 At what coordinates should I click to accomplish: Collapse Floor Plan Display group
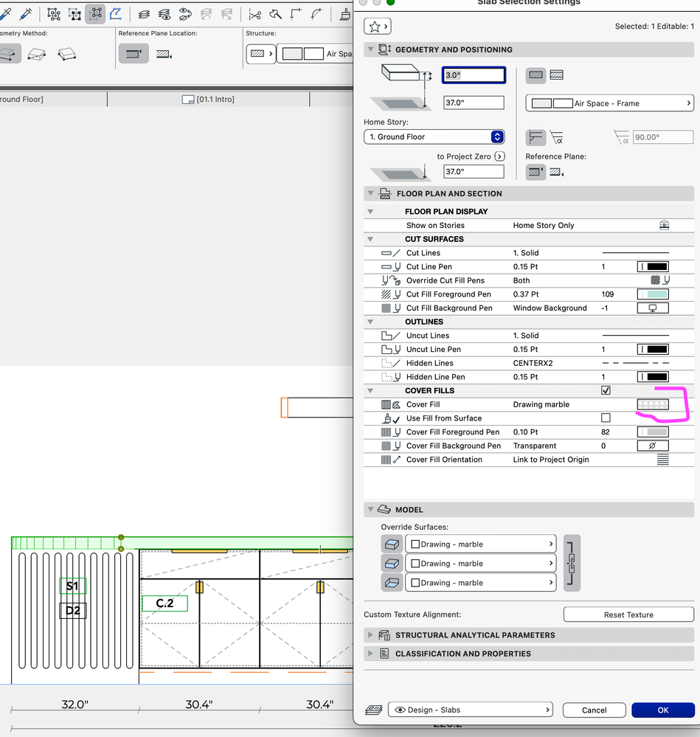(x=371, y=212)
